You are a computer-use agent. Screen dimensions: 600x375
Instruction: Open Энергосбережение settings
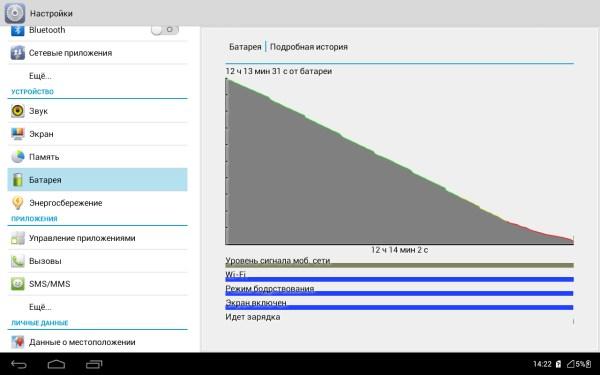(98, 203)
